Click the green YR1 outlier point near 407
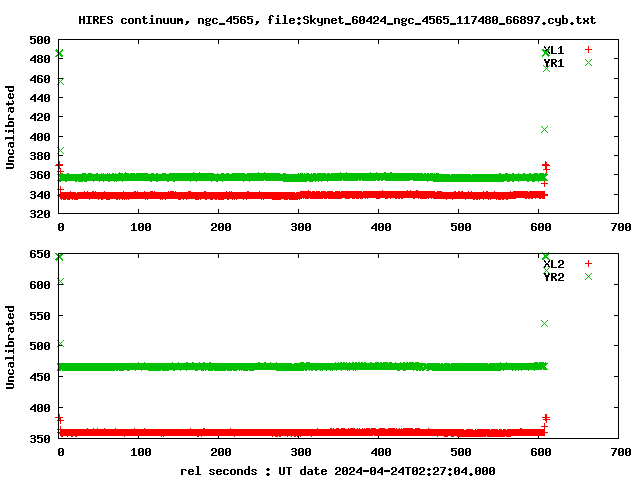640x480 pixels. coord(544,129)
